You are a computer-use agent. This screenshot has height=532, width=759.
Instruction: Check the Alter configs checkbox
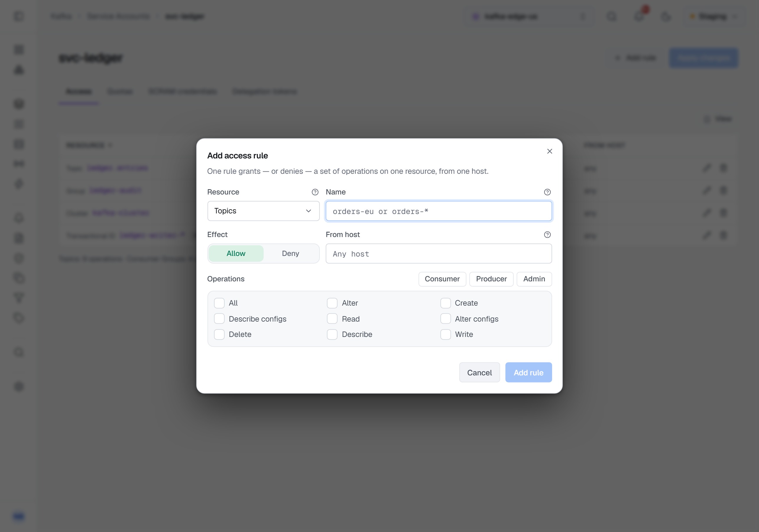(445, 319)
